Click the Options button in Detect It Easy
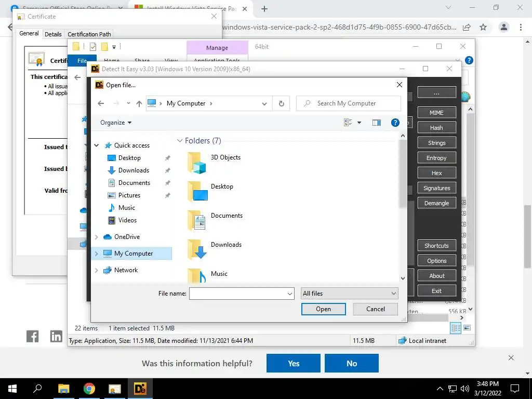The image size is (532, 399). (436, 261)
